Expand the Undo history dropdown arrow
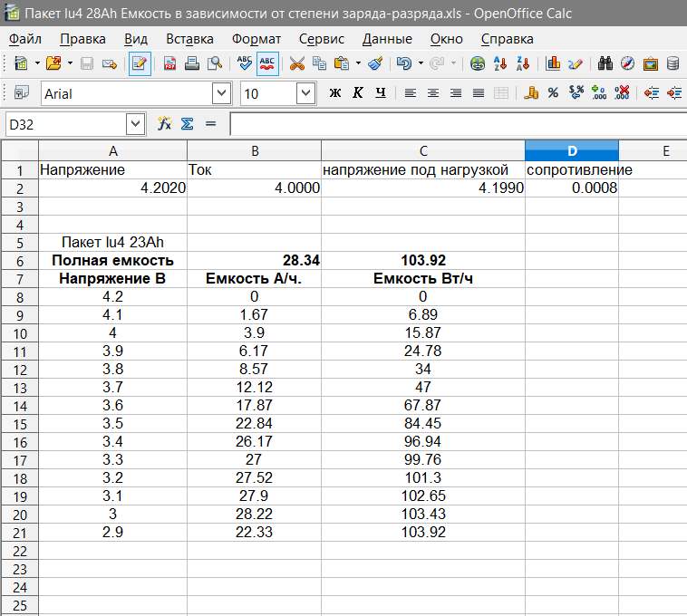The height and width of the screenshot is (616, 687). click(421, 64)
